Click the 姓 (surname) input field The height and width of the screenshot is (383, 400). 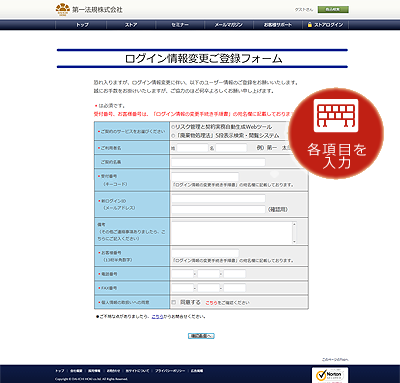[x=192, y=148]
